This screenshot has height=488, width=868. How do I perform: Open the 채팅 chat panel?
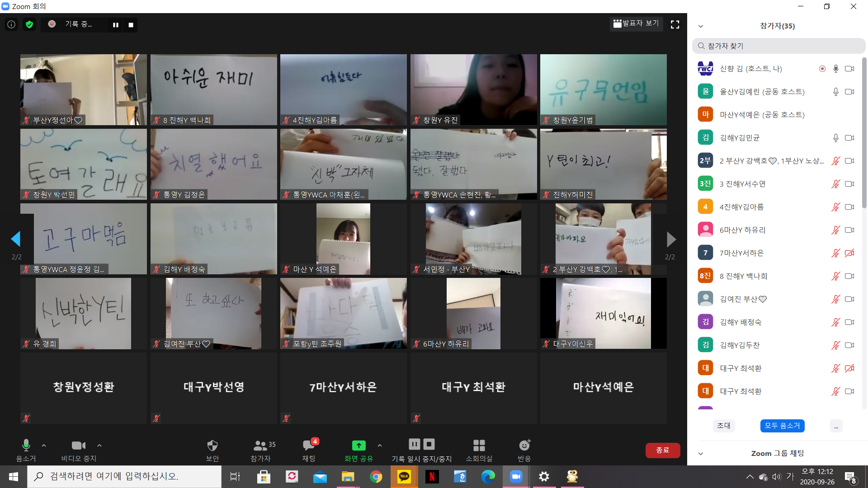(x=309, y=446)
